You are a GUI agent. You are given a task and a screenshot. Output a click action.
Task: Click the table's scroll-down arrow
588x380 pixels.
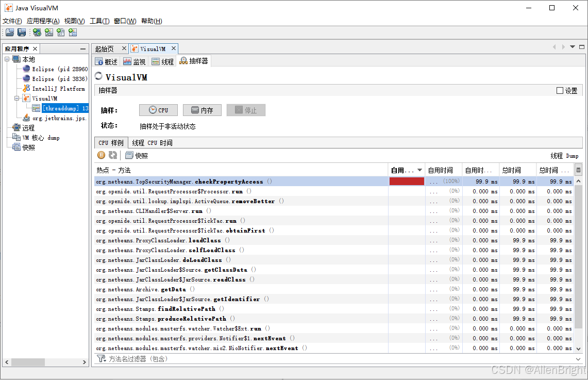click(578, 349)
